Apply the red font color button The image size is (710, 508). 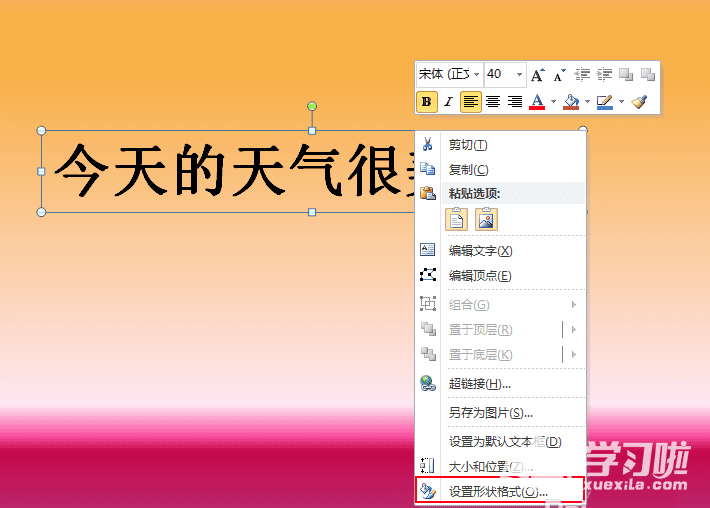pyautogui.click(x=537, y=101)
